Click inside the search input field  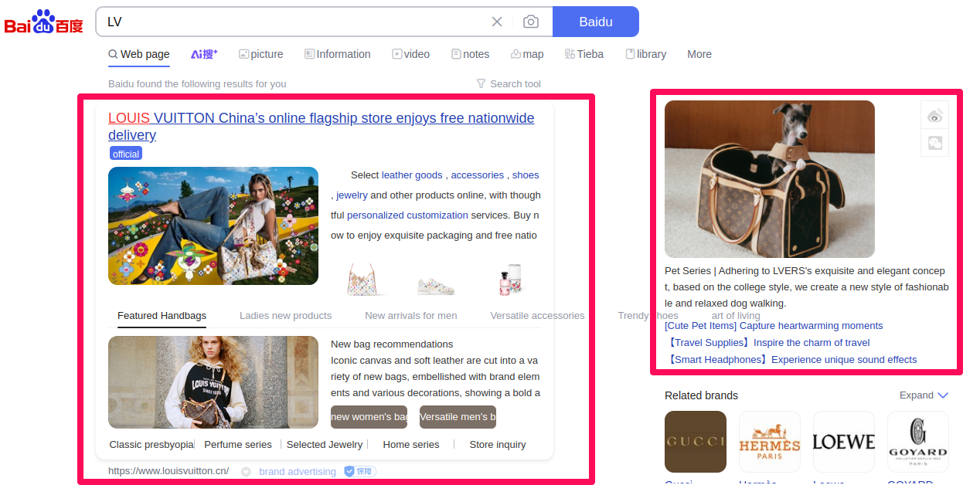(294, 22)
